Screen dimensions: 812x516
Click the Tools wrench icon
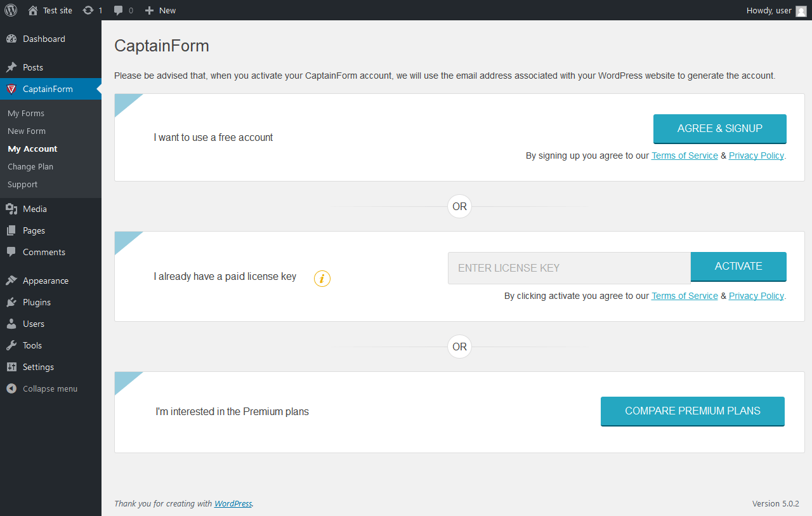(x=11, y=345)
